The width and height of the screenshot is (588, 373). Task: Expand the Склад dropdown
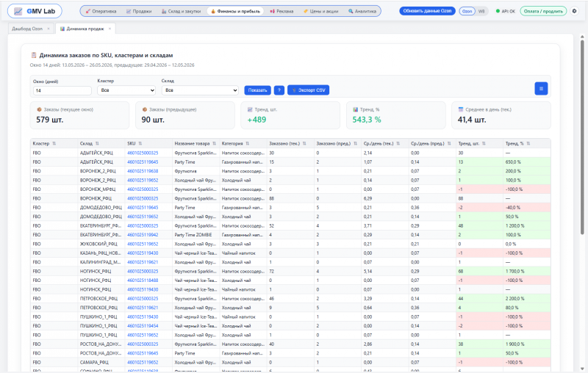point(200,90)
